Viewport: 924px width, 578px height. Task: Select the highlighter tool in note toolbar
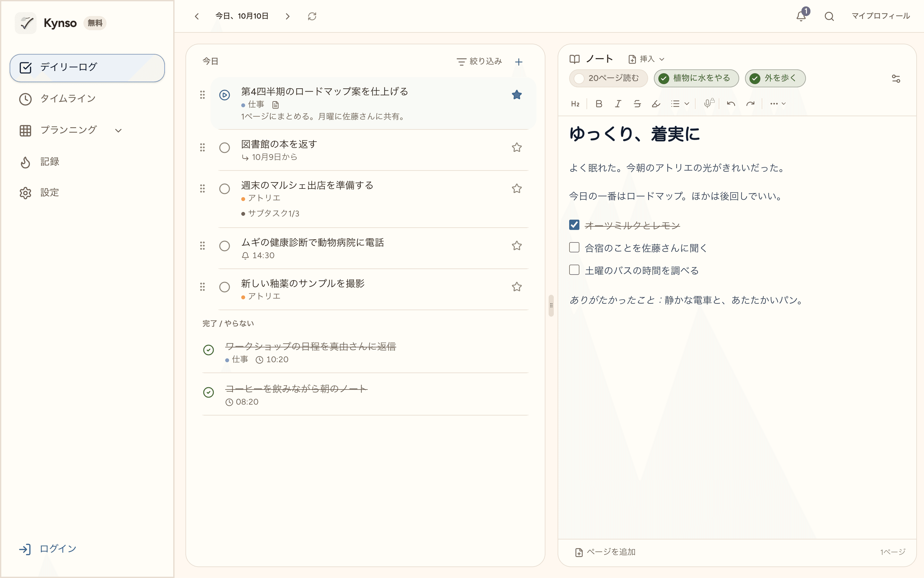tap(656, 104)
